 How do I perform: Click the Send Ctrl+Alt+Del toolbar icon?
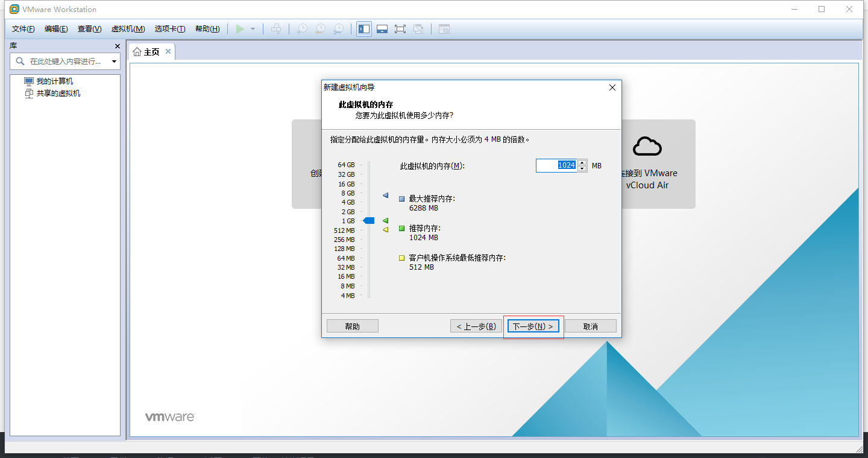click(276, 29)
